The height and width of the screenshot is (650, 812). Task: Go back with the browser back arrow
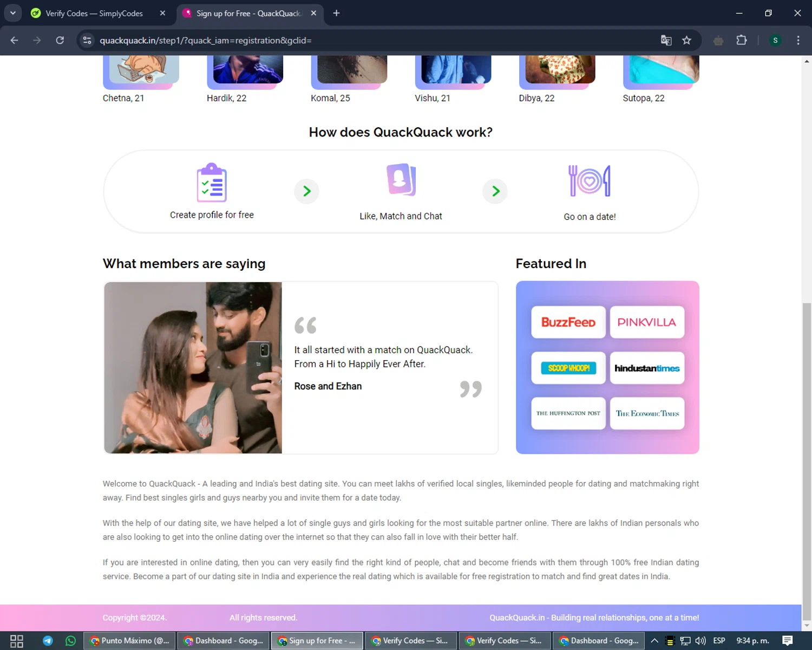click(15, 40)
